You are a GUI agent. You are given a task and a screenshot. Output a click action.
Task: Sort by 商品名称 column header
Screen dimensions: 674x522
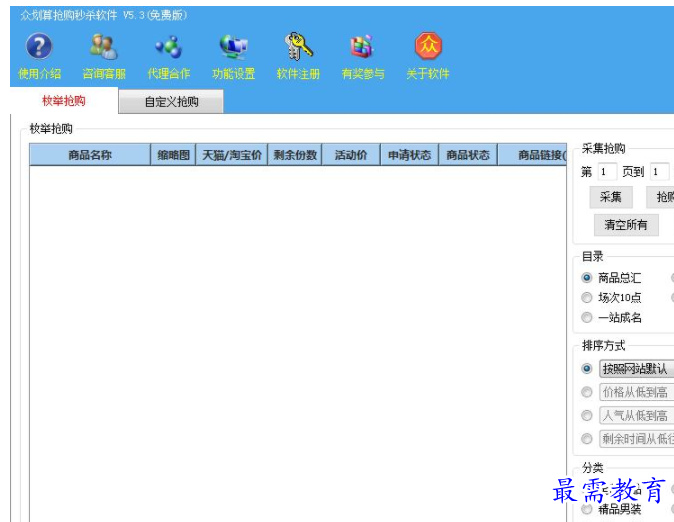(90, 155)
